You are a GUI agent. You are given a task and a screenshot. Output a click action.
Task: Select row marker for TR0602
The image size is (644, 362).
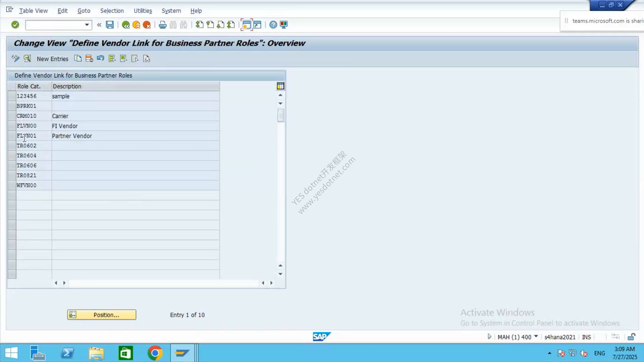tap(12, 145)
